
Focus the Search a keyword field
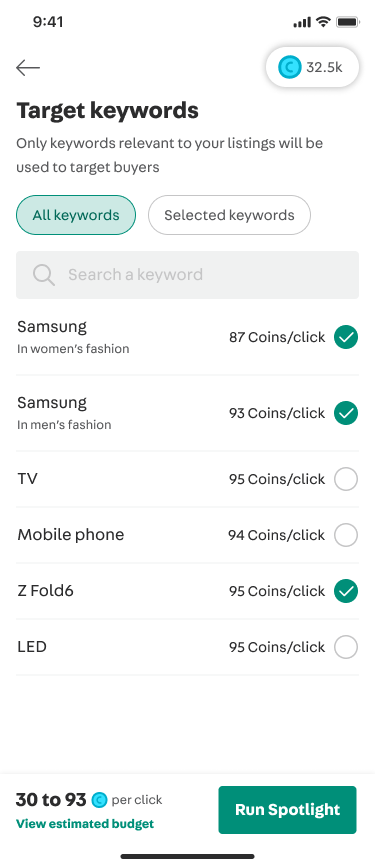point(187,275)
